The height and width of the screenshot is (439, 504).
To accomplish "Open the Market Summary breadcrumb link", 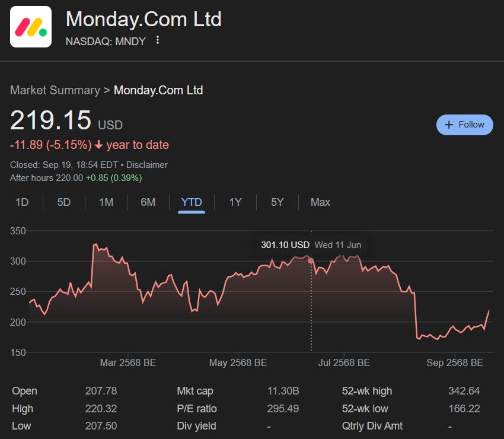I will click(x=55, y=90).
